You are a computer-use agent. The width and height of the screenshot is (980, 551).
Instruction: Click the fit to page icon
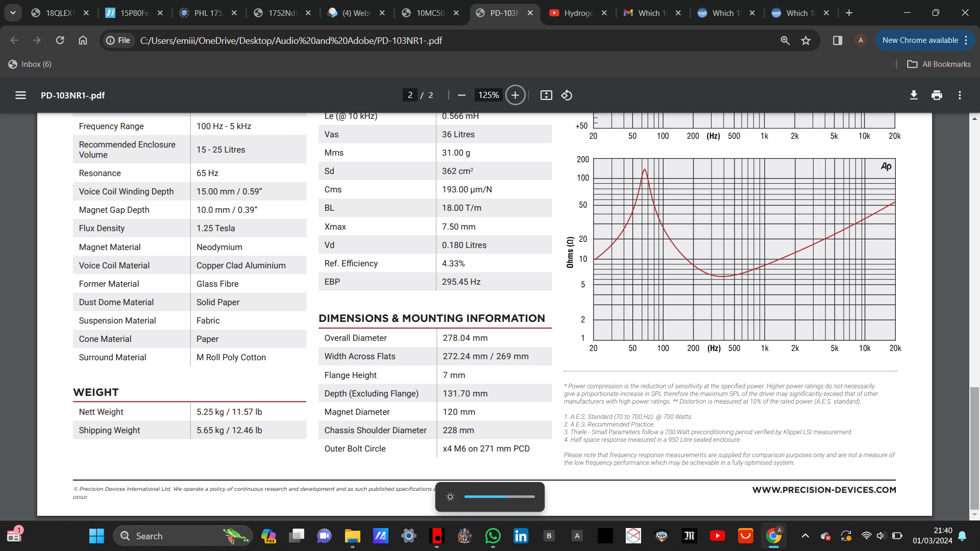pyautogui.click(x=546, y=95)
